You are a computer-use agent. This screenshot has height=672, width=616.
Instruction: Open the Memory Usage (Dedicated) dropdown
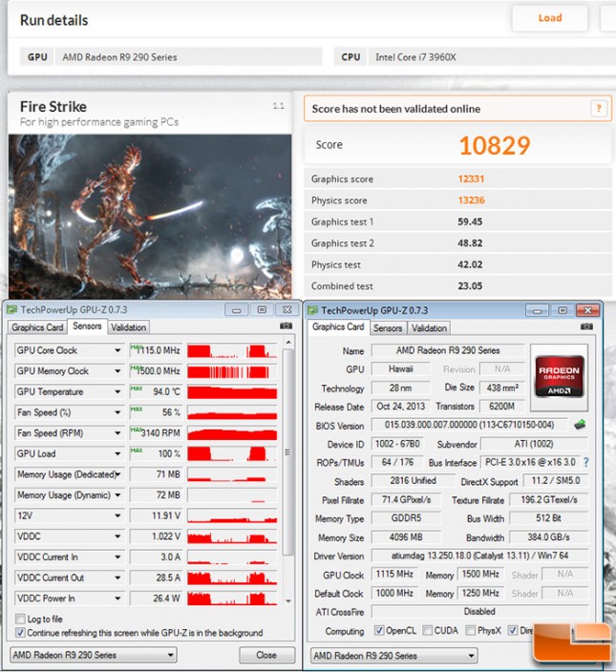[117, 474]
